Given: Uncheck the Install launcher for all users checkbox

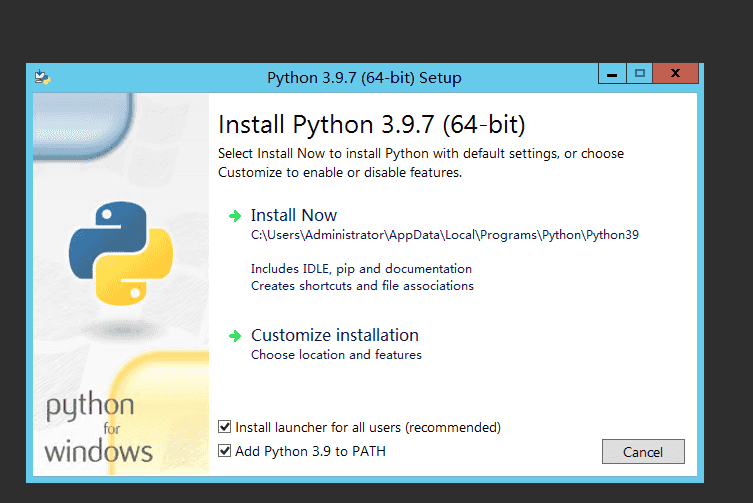Looking at the screenshot, I should pyautogui.click(x=225, y=427).
